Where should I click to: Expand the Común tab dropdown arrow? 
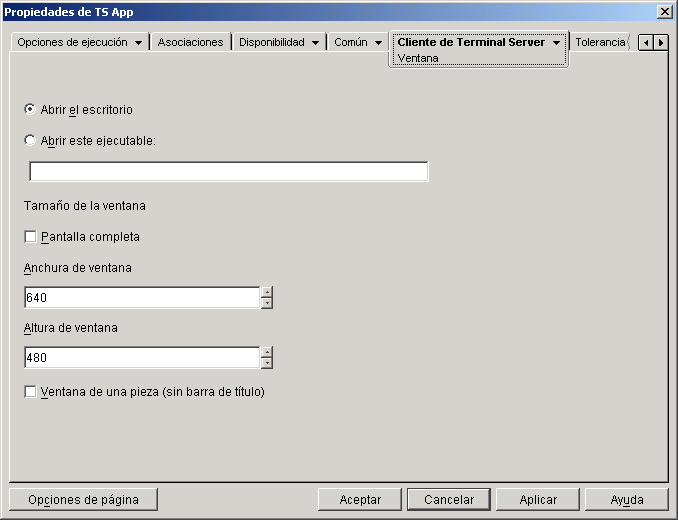378,43
